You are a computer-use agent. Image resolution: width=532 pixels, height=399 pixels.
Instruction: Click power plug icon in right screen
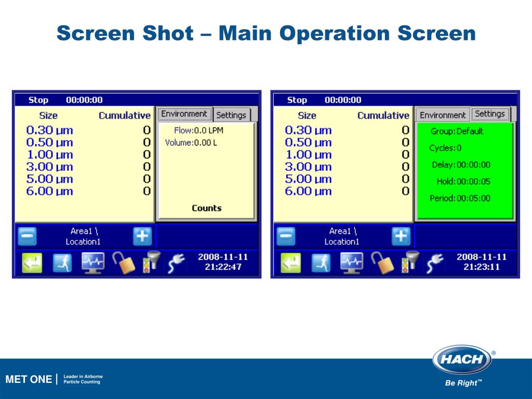[435, 263]
